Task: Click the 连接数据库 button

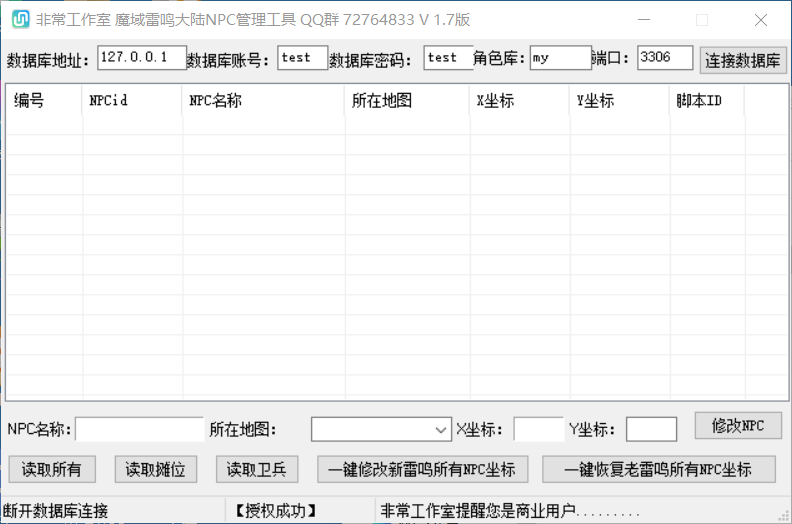Action: point(742,60)
